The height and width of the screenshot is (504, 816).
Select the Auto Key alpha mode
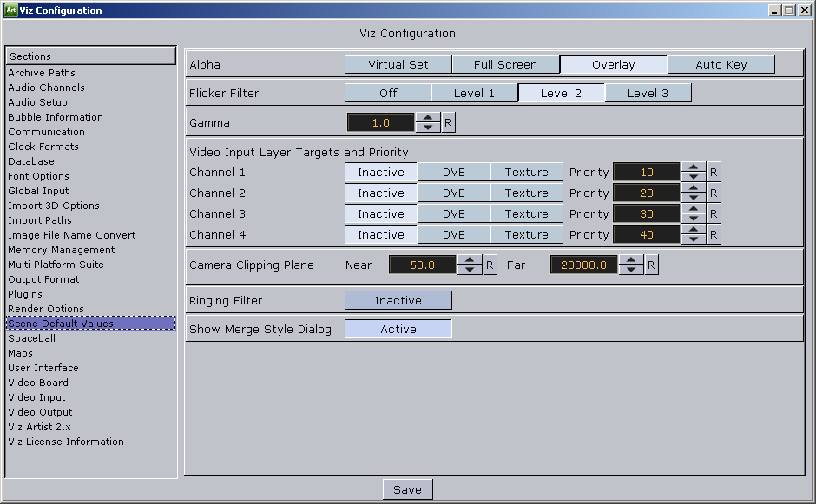click(x=721, y=63)
